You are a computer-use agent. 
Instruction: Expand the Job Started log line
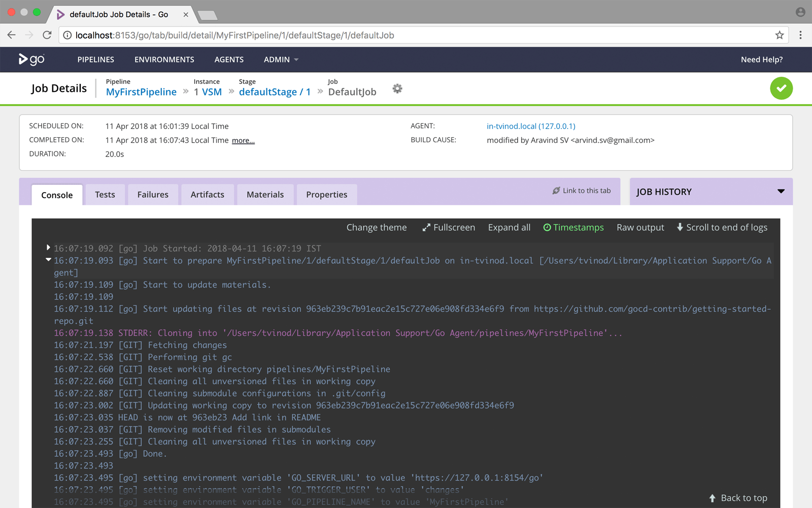pyautogui.click(x=48, y=247)
